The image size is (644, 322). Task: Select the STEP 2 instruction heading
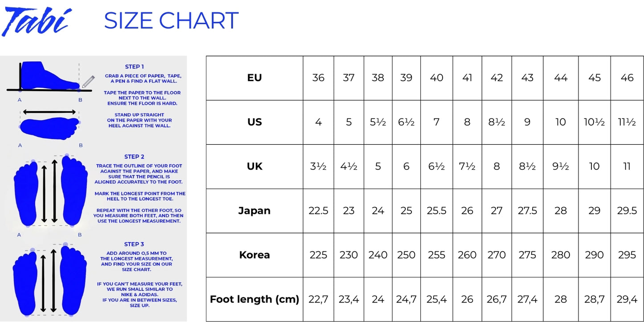pos(134,157)
